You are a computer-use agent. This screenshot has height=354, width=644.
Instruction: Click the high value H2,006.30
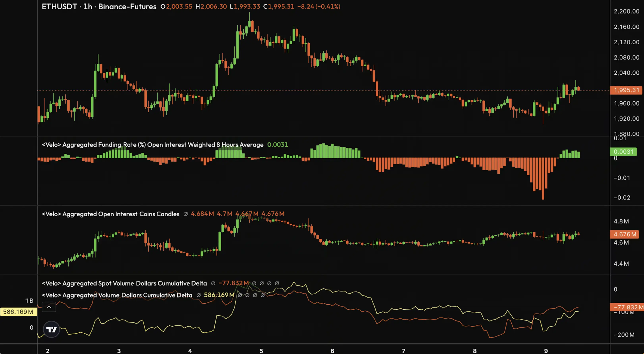pyautogui.click(x=211, y=7)
